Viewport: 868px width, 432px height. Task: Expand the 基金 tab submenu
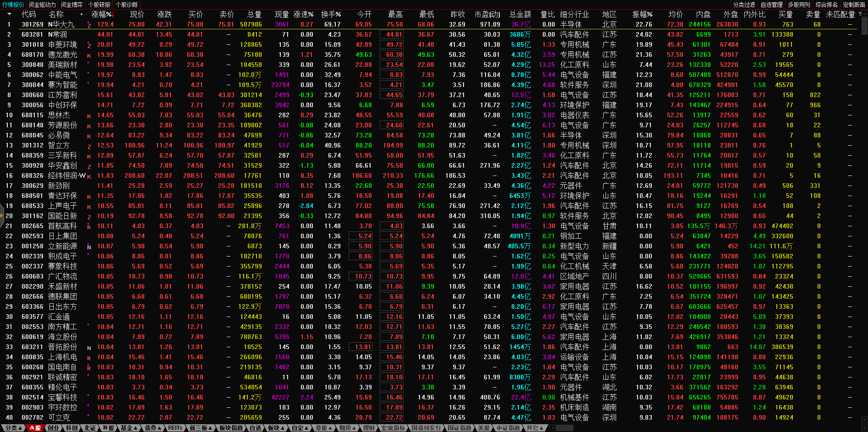[128, 428]
